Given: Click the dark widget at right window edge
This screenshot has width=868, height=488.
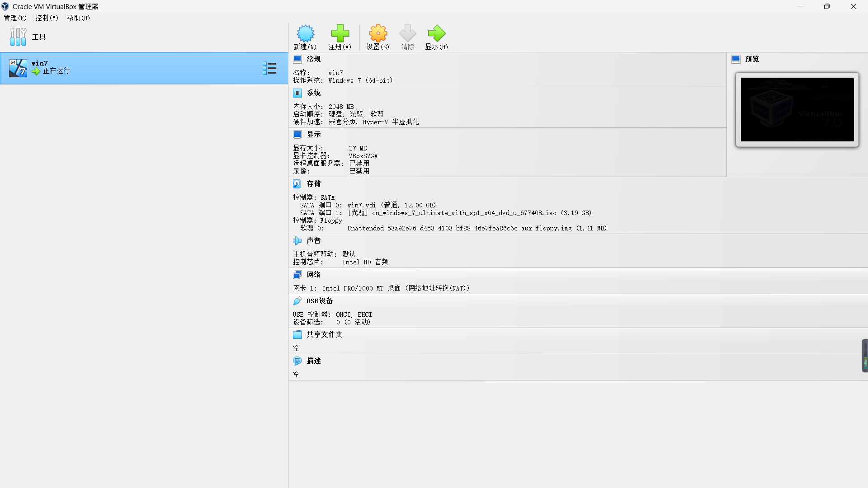Looking at the screenshot, I should (865, 356).
